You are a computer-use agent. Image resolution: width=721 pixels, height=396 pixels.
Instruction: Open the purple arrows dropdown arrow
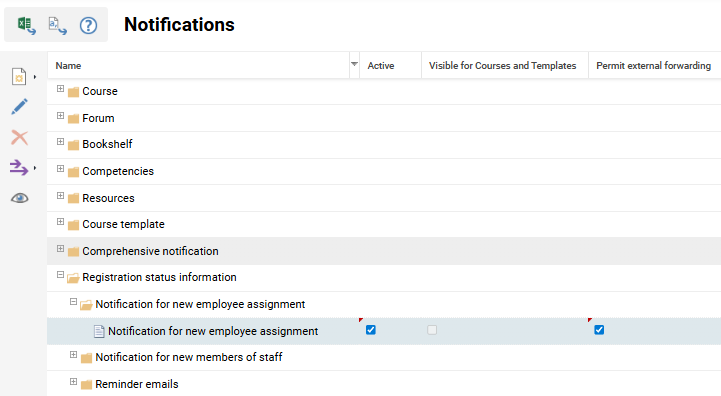(x=35, y=168)
